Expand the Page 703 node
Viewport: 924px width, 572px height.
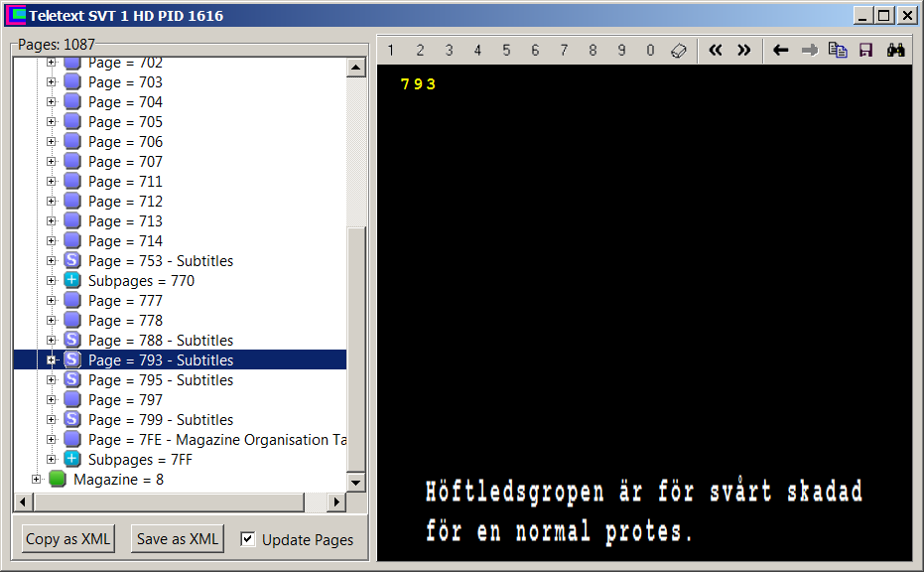[x=52, y=82]
